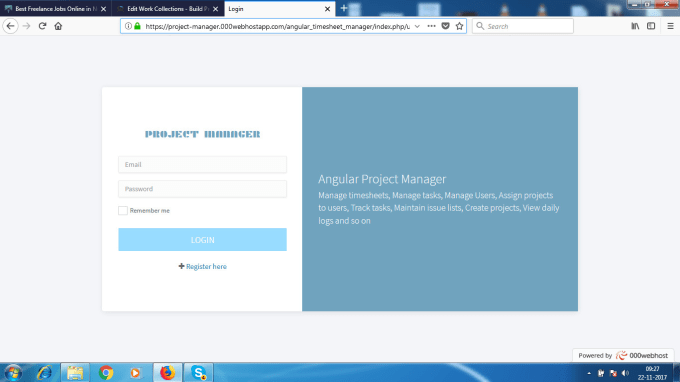Viewport: 680px width, 382px height.
Task: Show site information icon in address bar
Action: pos(128,26)
